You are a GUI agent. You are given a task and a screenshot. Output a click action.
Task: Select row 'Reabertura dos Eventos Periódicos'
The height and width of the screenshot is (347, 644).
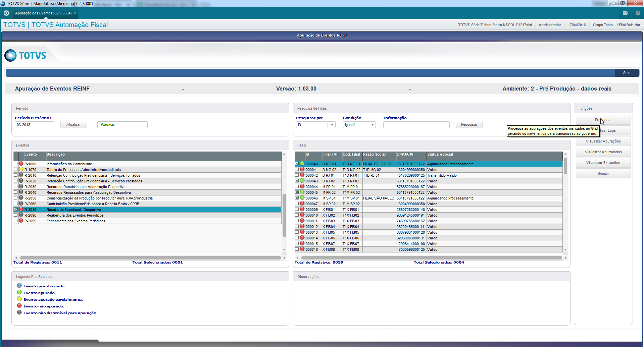[x=147, y=215]
